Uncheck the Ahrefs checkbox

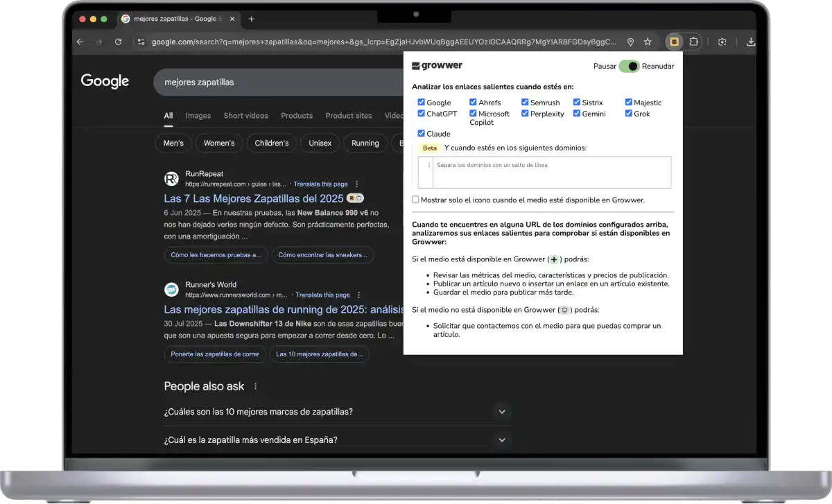[x=473, y=102]
